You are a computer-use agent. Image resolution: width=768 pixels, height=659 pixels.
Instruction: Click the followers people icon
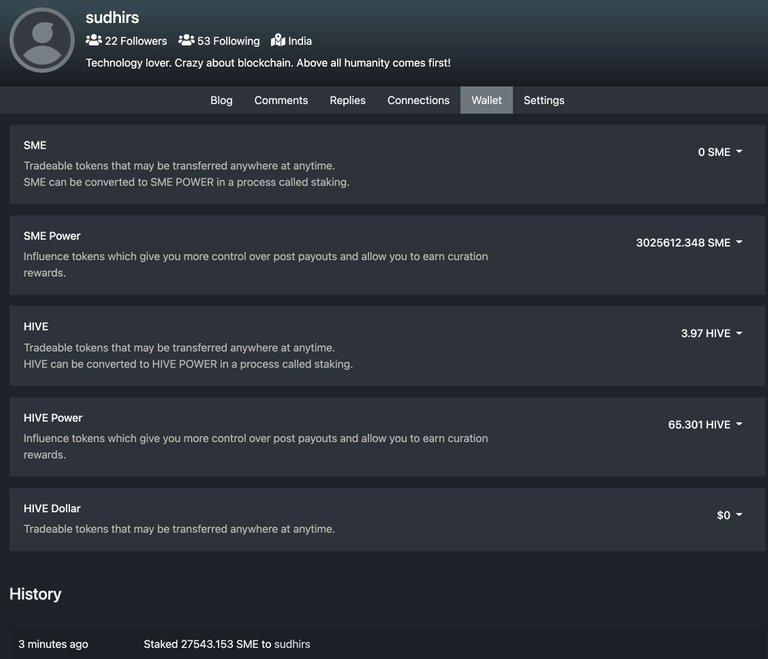(94, 40)
